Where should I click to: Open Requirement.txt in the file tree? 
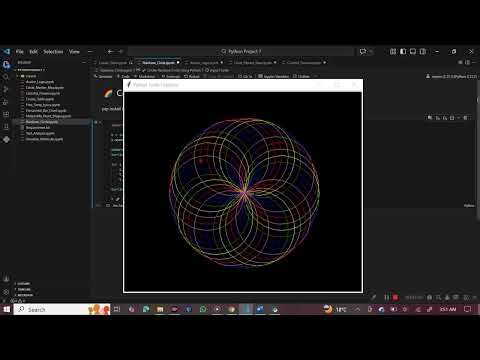[38, 128]
